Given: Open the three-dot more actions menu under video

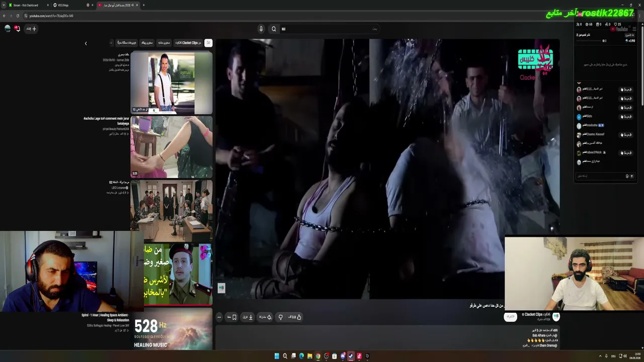Looking at the screenshot, I should 219,317.
